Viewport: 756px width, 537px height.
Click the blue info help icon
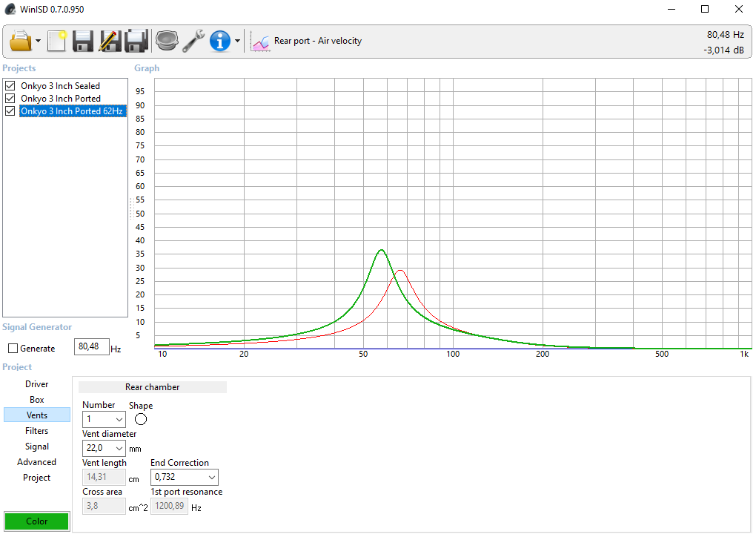pyautogui.click(x=220, y=41)
